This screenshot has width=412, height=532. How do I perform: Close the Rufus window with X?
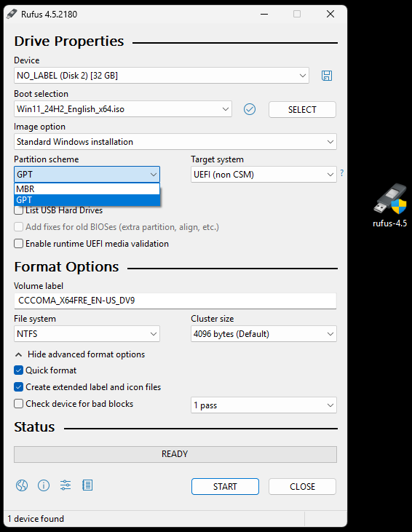330,14
